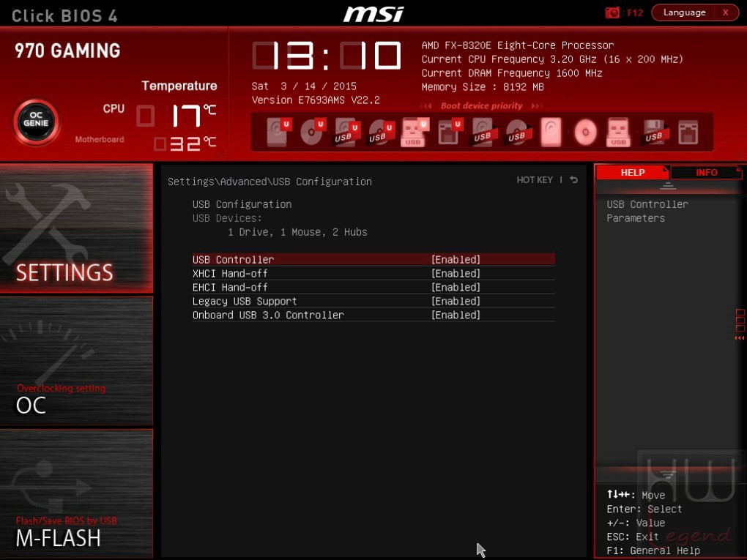Go back using the return arrow icon

(x=574, y=179)
